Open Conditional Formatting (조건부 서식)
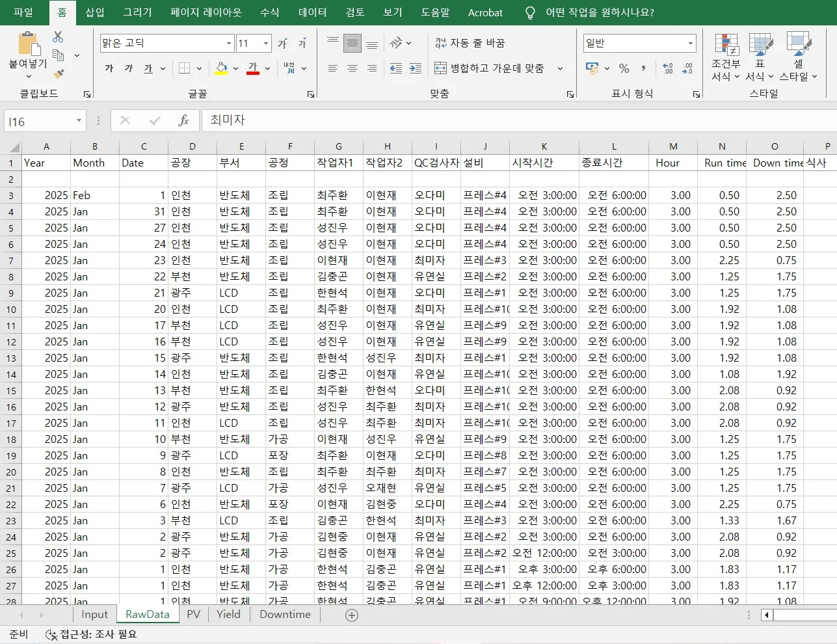Screen dimensions: 837x644 [726, 57]
